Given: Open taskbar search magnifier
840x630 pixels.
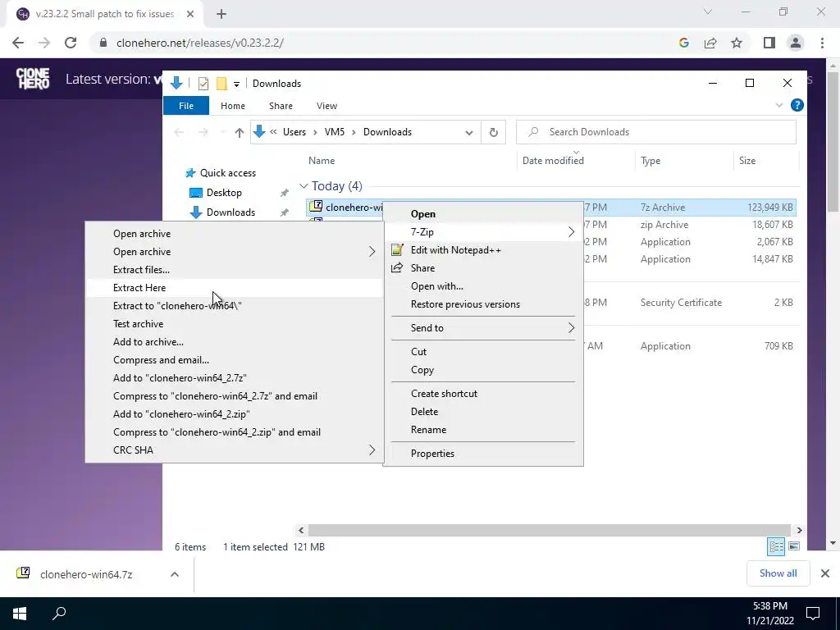Looking at the screenshot, I should coord(59,614).
